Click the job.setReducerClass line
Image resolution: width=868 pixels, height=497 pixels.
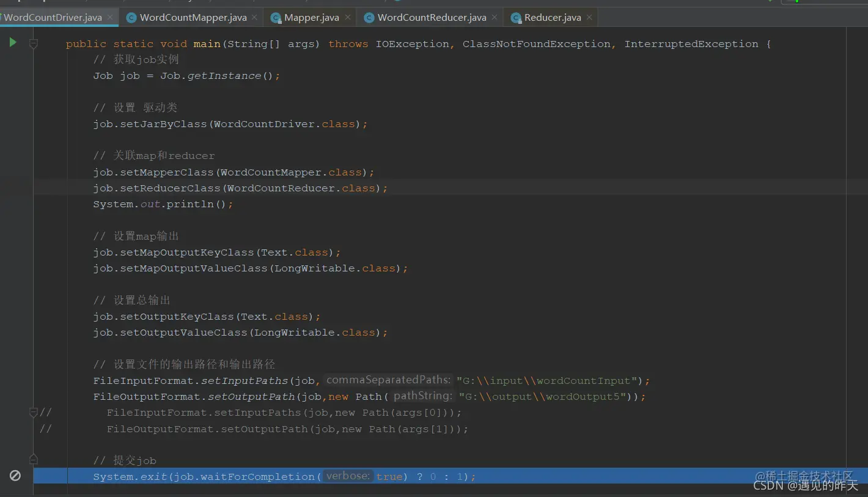click(240, 188)
